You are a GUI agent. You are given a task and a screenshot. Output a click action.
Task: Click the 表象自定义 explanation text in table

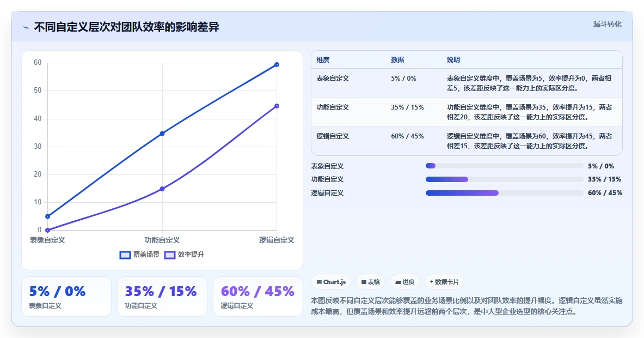pos(530,83)
